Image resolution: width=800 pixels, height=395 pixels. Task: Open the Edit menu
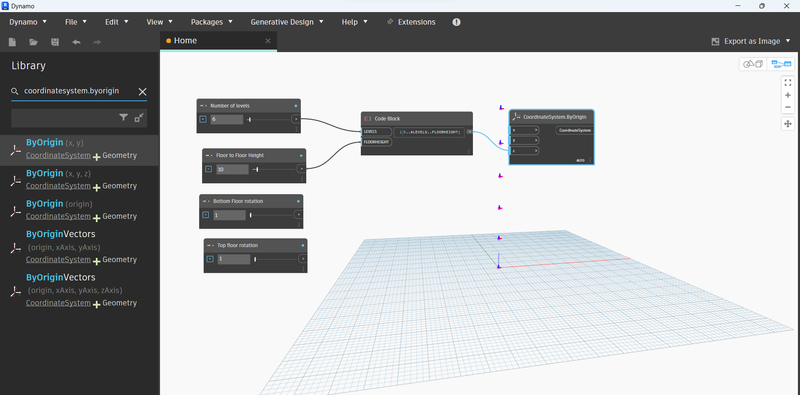pos(116,22)
